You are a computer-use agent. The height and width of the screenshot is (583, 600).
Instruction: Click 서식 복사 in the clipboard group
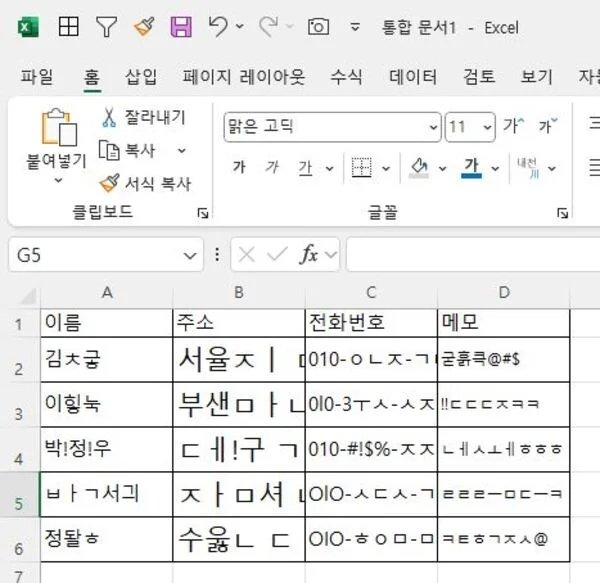point(145,184)
